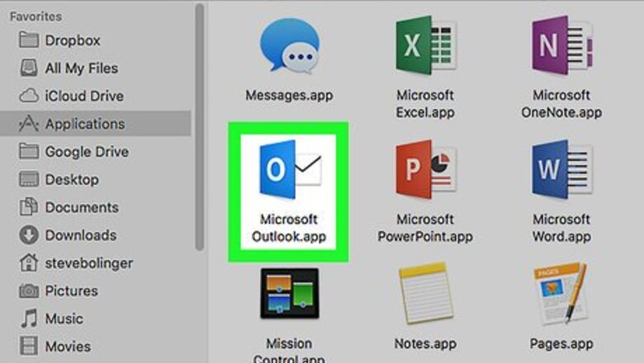Open Documents from the Favorites list
Image resolution: width=644 pixels, height=363 pixels.
[81, 207]
